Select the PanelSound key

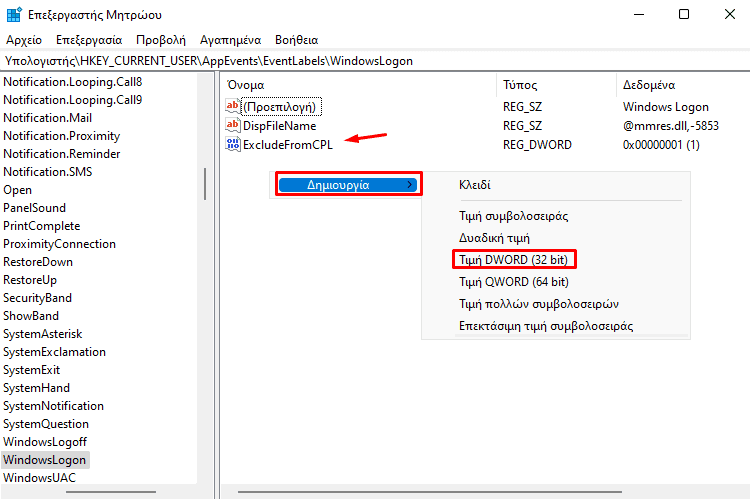34,208
